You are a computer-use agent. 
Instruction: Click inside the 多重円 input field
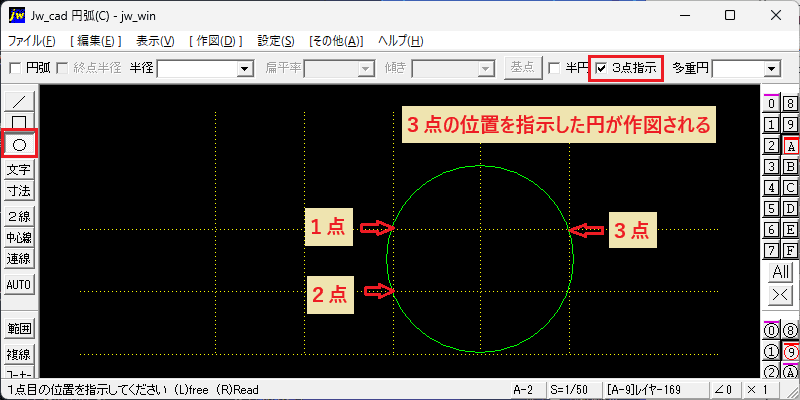pos(738,68)
